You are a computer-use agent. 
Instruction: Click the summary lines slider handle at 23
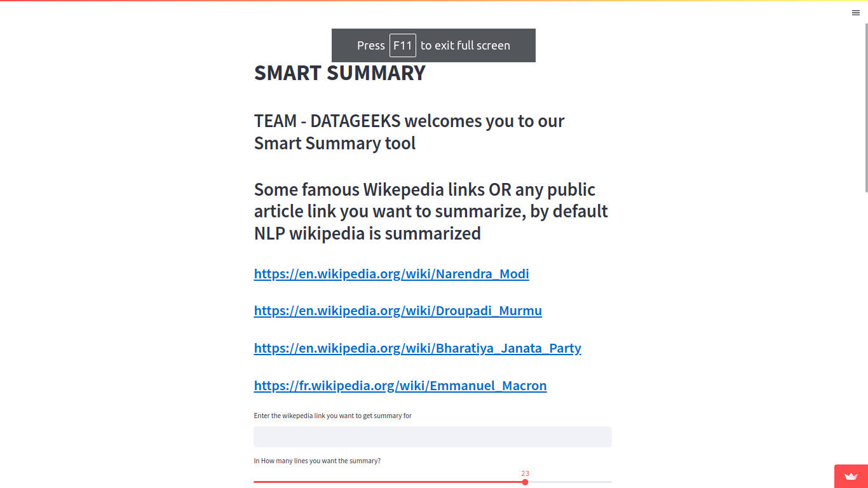tap(526, 482)
